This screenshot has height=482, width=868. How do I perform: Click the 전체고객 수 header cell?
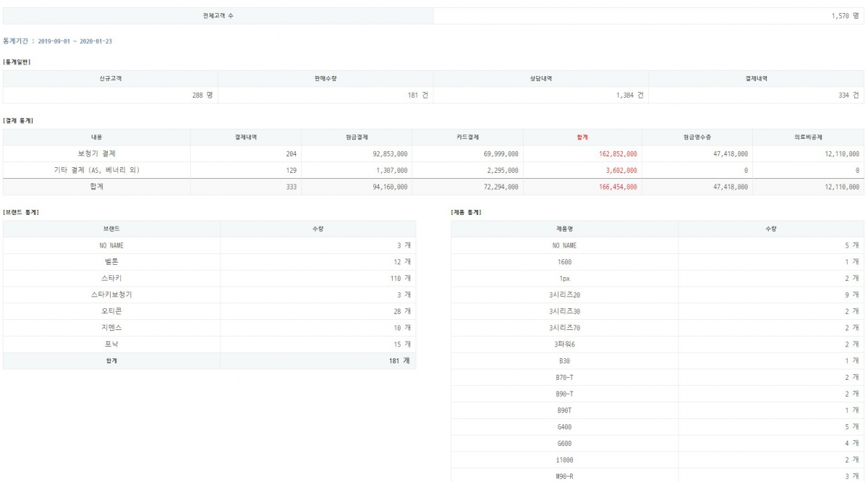(x=218, y=15)
